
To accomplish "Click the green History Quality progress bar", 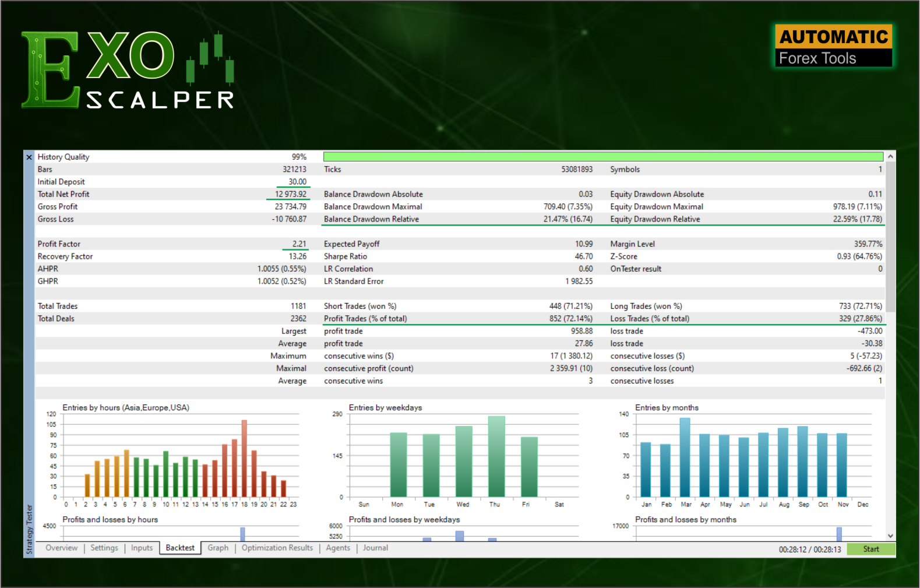I will (603, 157).
